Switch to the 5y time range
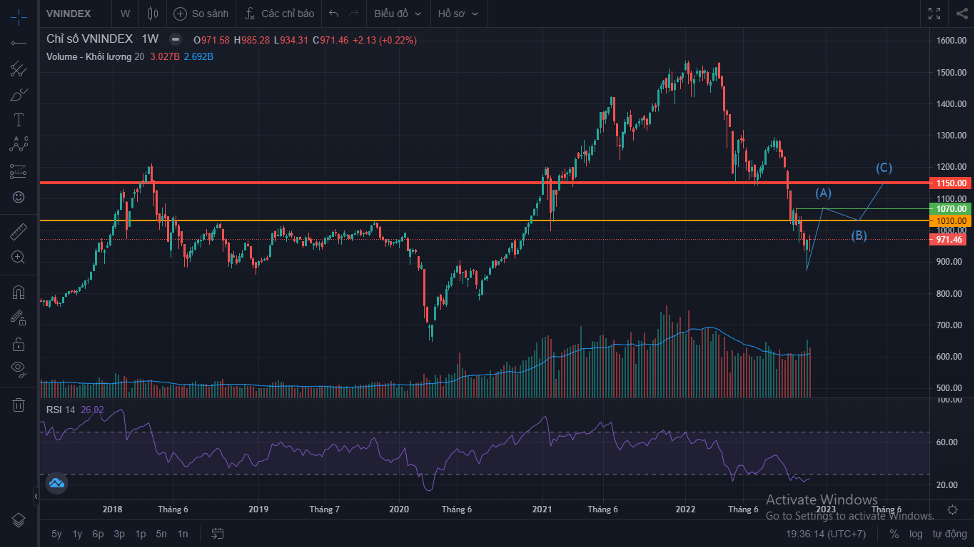This screenshot has width=974, height=547. (56, 534)
